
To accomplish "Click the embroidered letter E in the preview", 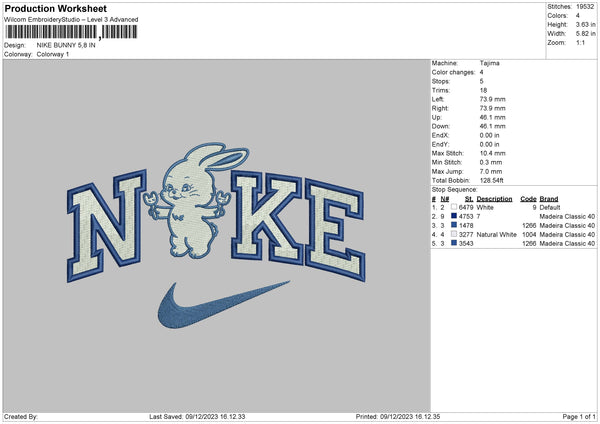I will (335, 230).
